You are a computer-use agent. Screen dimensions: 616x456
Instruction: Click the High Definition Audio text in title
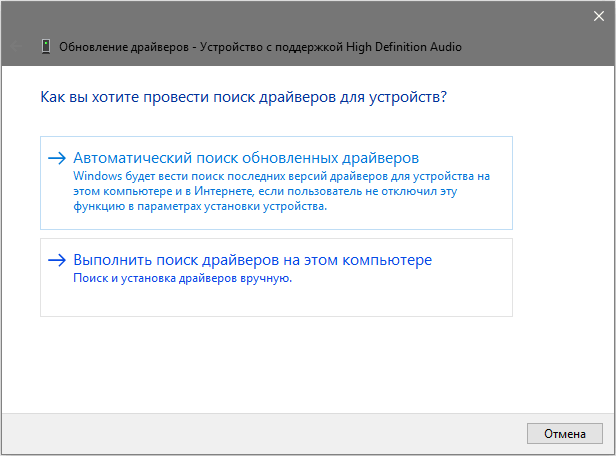[x=404, y=47]
